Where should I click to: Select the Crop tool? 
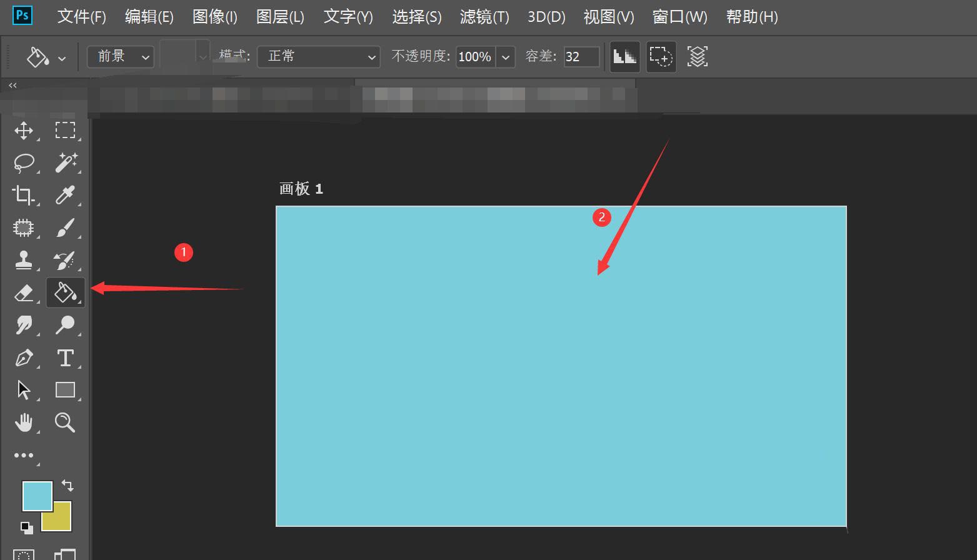[x=24, y=196]
